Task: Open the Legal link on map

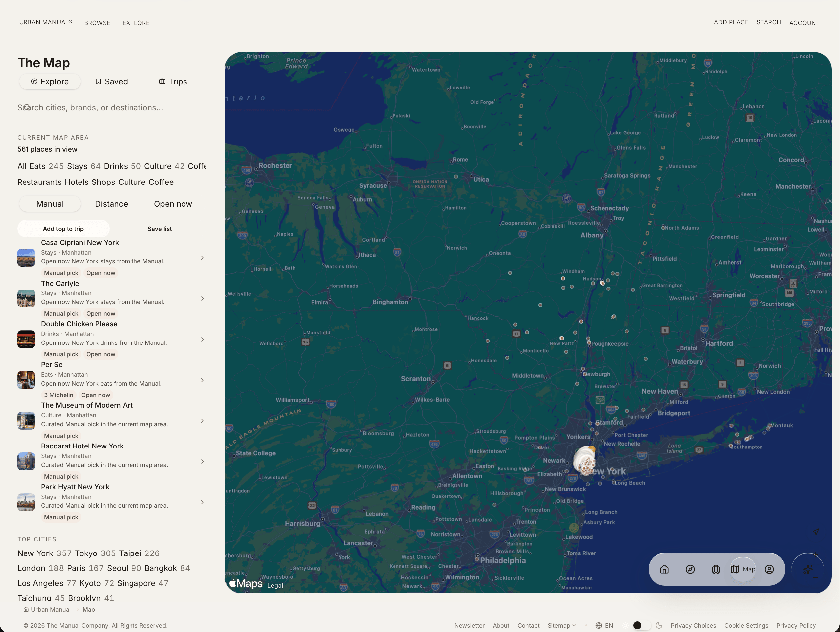Action: pyautogui.click(x=275, y=586)
